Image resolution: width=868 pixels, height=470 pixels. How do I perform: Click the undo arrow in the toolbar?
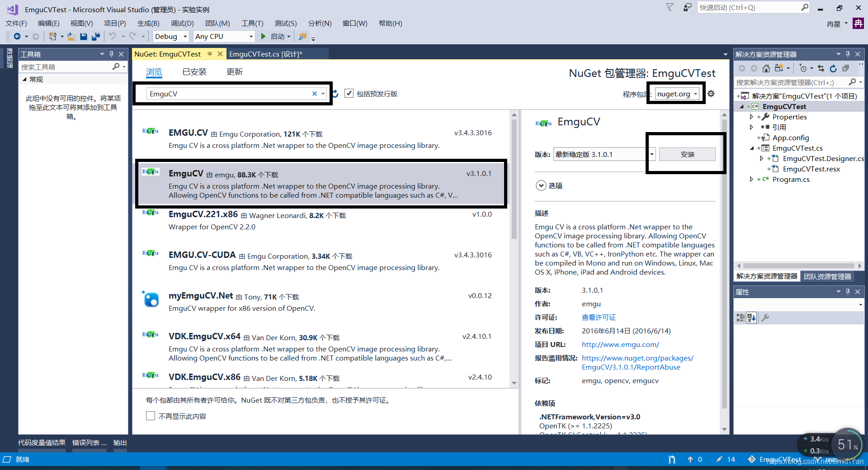tap(113, 37)
